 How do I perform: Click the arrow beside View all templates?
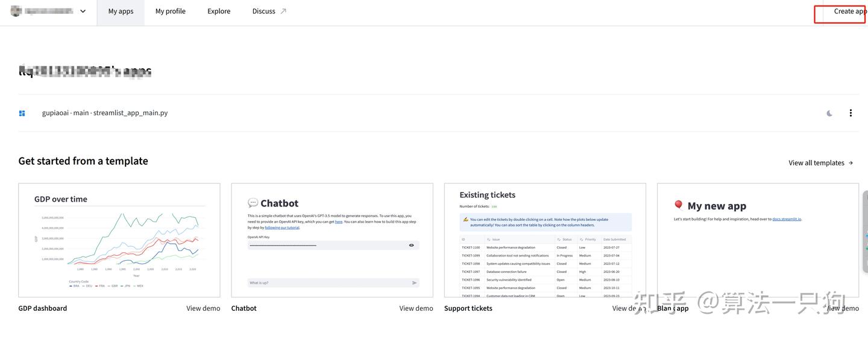click(x=851, y=163)
